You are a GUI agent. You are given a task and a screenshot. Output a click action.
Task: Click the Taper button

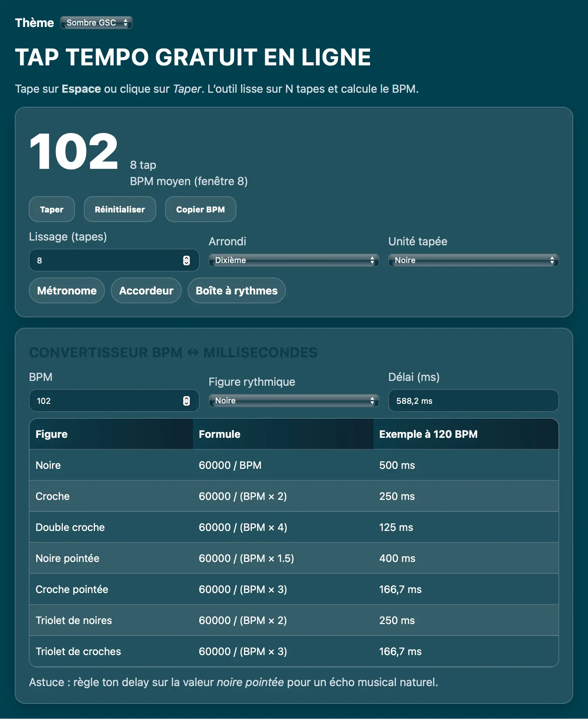click(52, 209)
